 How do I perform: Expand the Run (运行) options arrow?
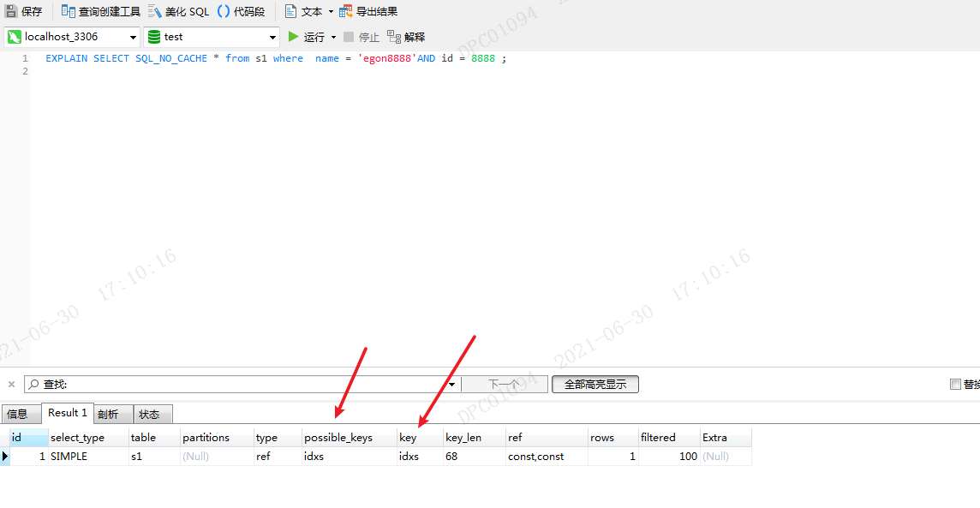pyautogui.click(x=333, y=38)
